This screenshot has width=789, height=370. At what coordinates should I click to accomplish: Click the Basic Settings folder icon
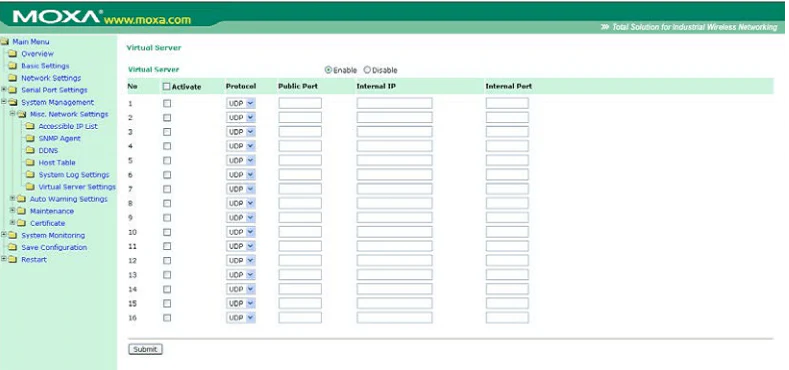click(x=13, y=66)
